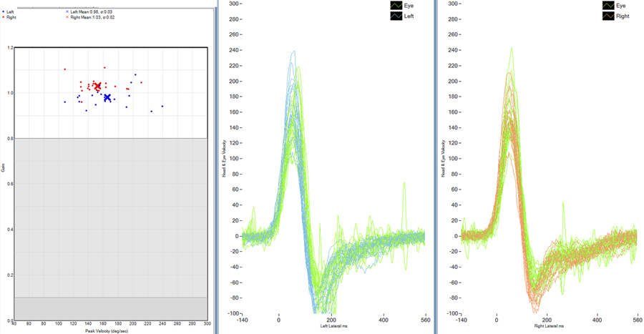Click the red dot beside the Right legend label
Viewport: 644px width, 334px height.
pos(4,17)
